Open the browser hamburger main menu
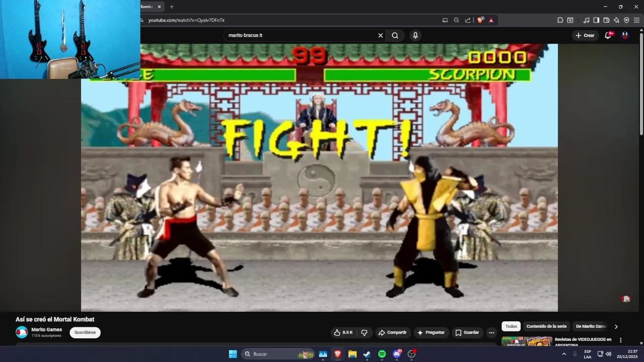 click(636, 20)
